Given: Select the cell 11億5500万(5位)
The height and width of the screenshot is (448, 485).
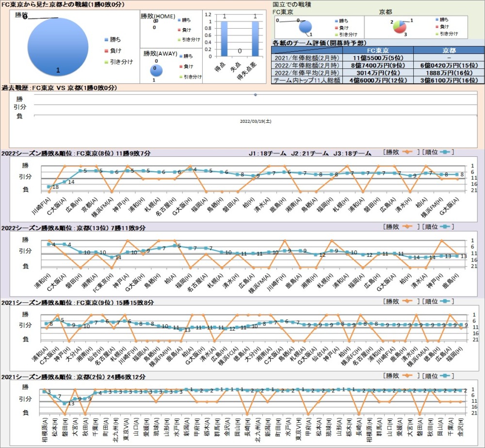Looking at the screenshot, I should coord(378,58).
